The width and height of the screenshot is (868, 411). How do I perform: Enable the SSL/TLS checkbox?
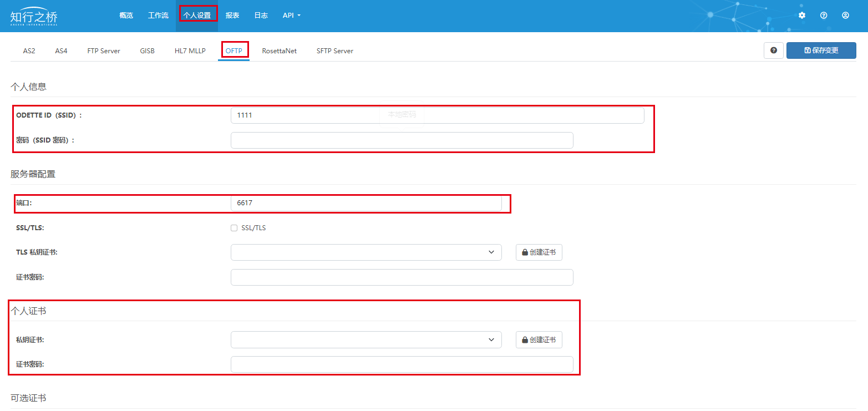(234, 228)
